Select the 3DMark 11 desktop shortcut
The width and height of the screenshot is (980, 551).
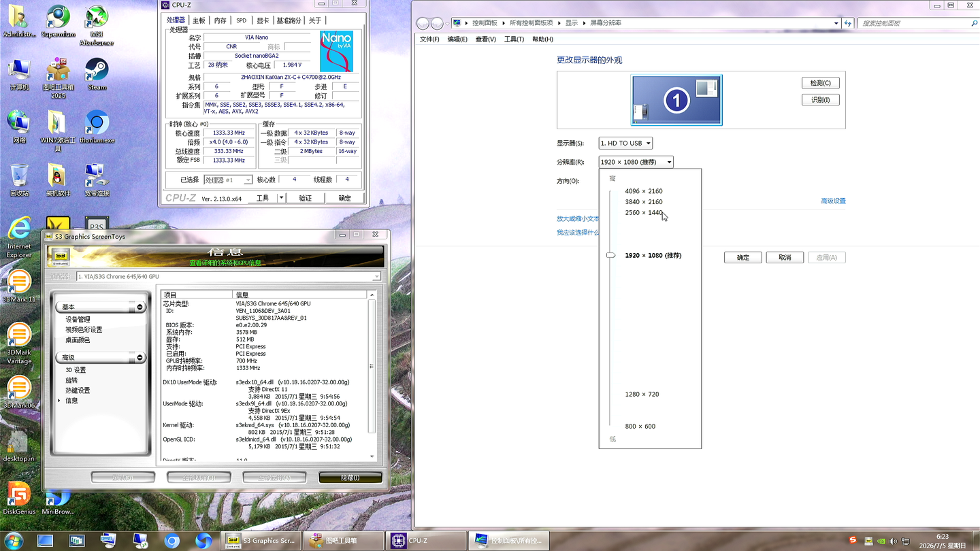[x=19, y=286]
